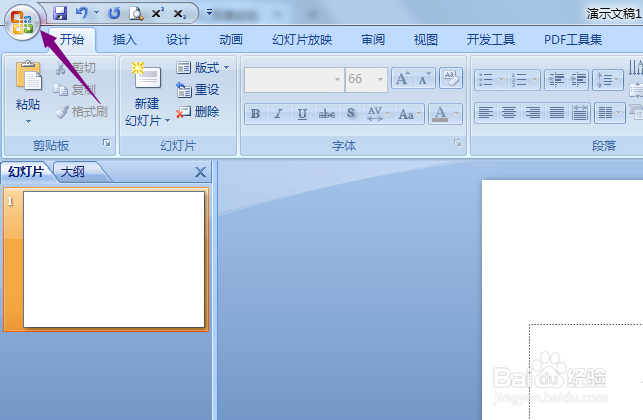Switch to the 开始 ribbon tab

click(72, 40)
